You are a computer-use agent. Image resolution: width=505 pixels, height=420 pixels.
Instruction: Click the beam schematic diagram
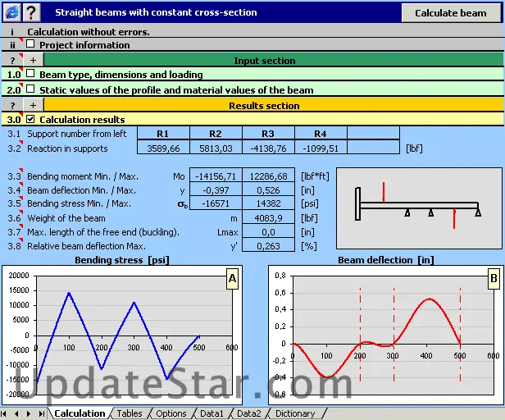point(419,208)
